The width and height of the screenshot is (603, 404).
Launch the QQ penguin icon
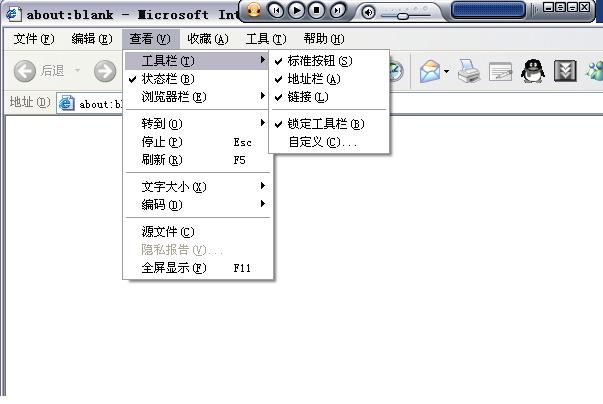tap(533, 71)
